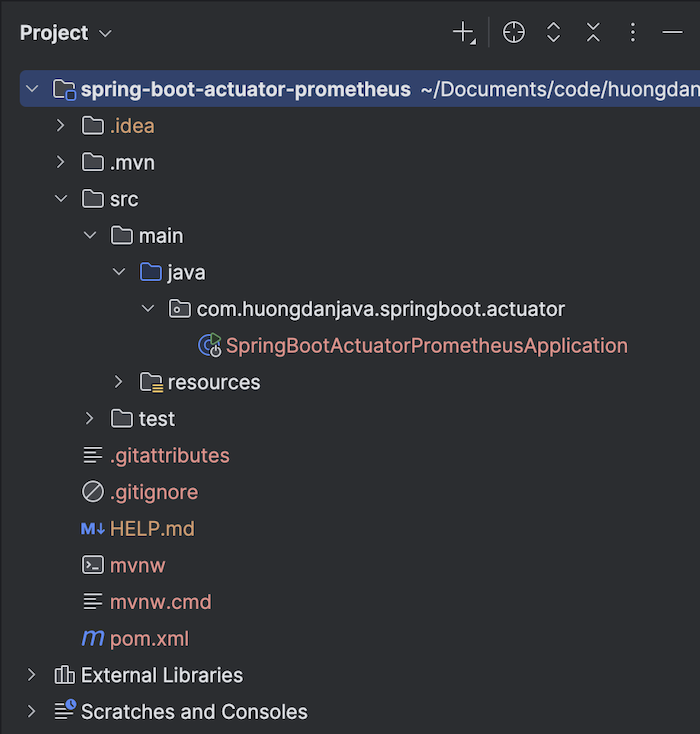Select the .gitignore file

(x=153, y=492)
